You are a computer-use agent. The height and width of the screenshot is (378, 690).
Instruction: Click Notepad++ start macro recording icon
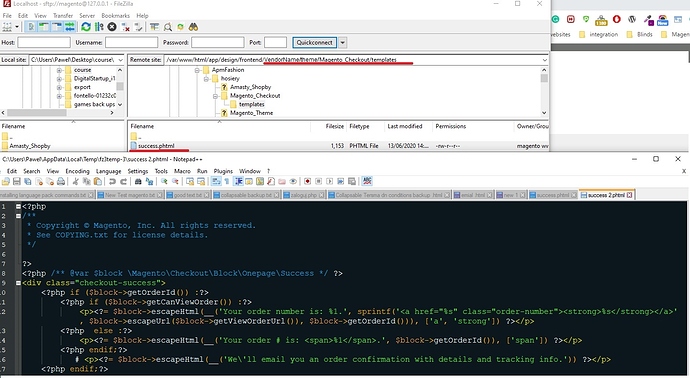[308, 181]
